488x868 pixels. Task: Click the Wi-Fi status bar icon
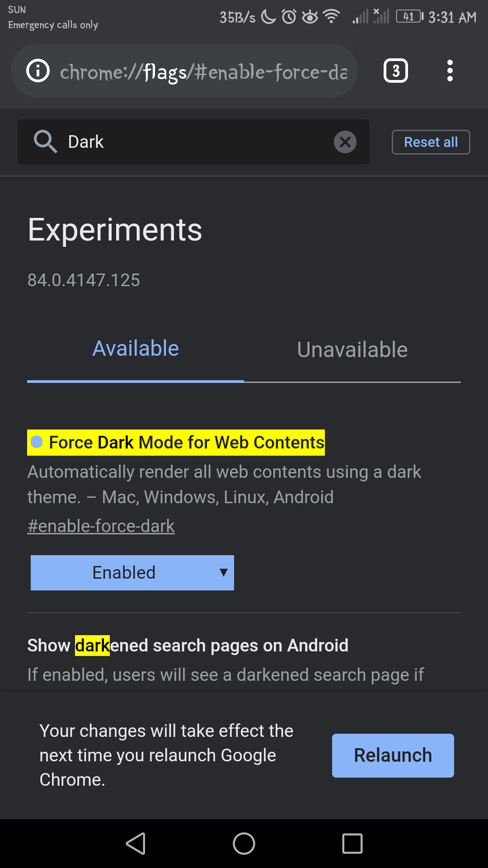(x=332, y=17)
